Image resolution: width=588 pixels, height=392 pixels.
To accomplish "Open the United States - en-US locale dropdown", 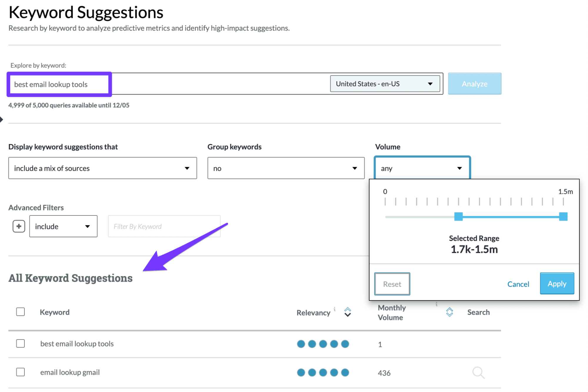I will [385, 84].
